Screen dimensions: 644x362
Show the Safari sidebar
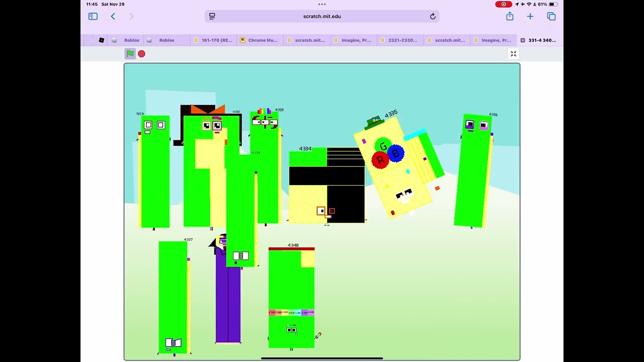93,17
